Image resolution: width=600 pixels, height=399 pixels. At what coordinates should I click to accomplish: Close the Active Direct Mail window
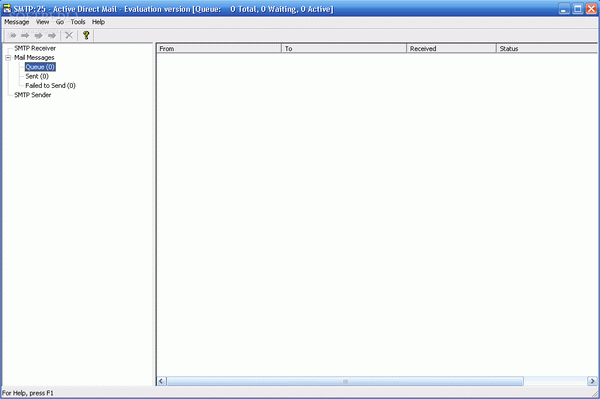tap(591, 8)
